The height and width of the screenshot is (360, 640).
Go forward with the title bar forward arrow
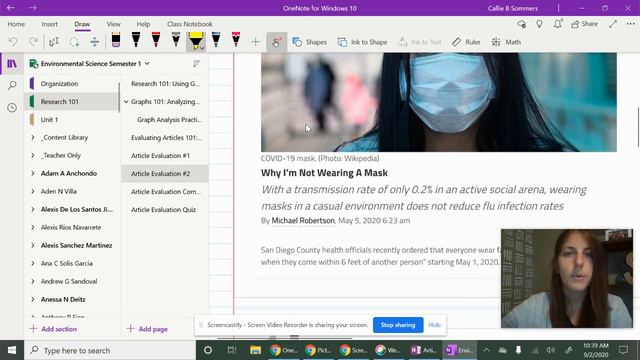(33, 8)
